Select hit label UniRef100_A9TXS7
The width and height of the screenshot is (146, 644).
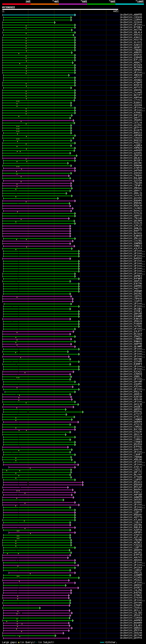[131, 77]
